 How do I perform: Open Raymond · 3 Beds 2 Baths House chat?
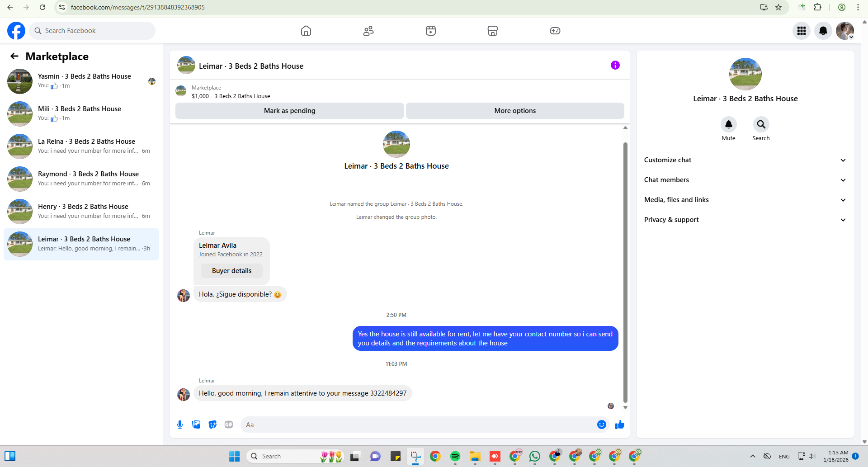(x=81, y=179)
